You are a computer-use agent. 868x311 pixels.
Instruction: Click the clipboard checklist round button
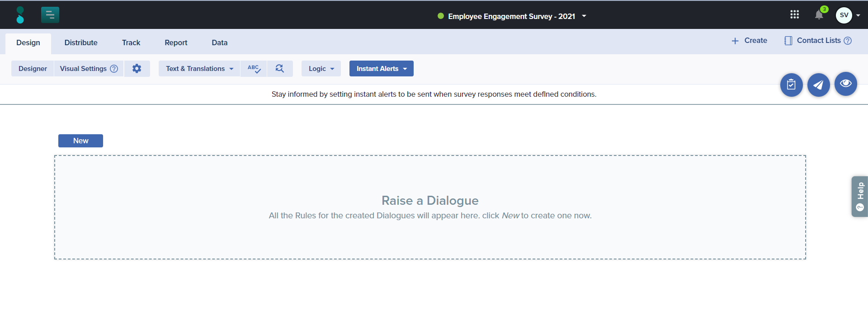click(791, 85)
